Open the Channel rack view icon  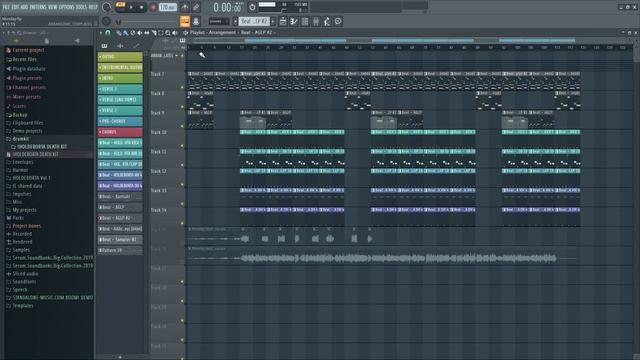point(305,21)
